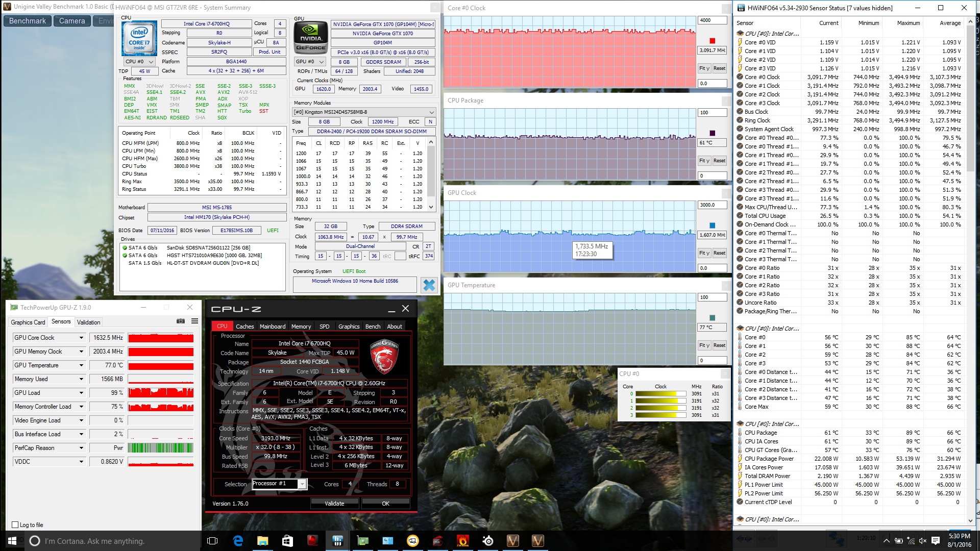Screen dimensions: 980x551
Task: Show hidden system tray icons
Action: (x=887, y=541)
